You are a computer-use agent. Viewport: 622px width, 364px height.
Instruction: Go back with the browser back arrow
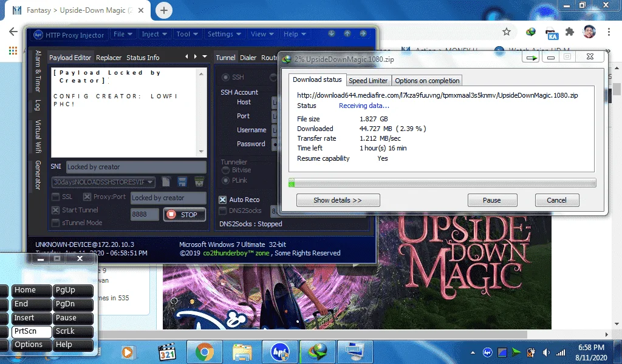coord(13,32)
